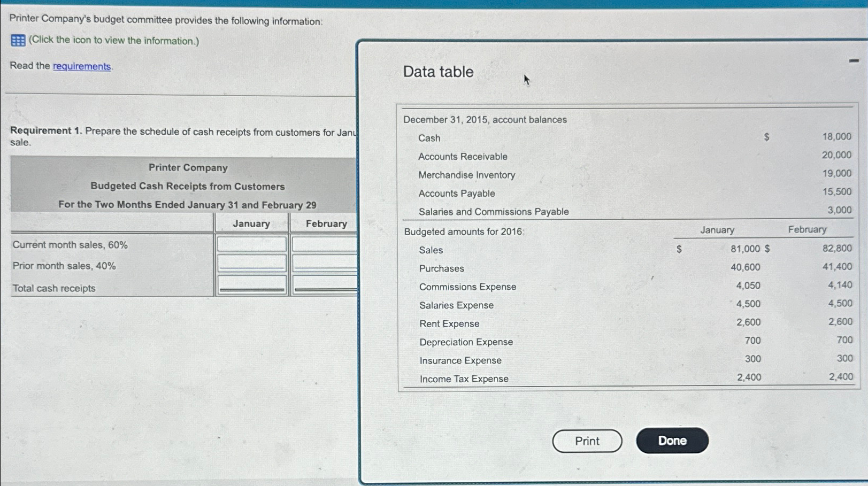Viewport: 868px width, 486px height.
Task: Click January Commissions Expense value 4,050
Action: (x=748, y=286)
